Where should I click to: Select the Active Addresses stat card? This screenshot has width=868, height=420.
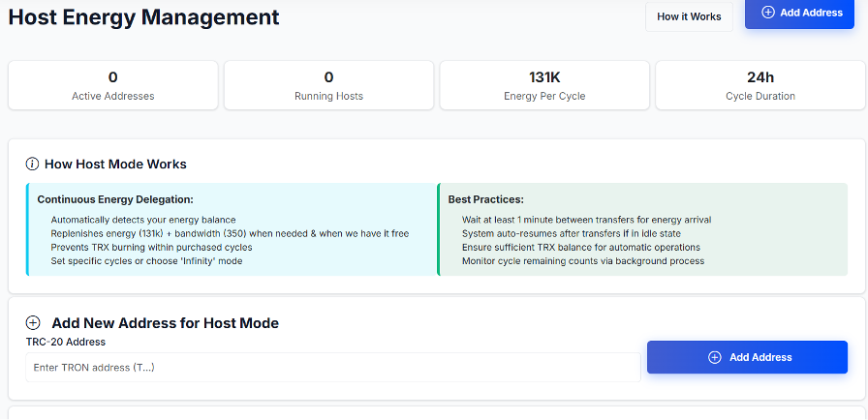pyautogui.click(x=113, y=85)
